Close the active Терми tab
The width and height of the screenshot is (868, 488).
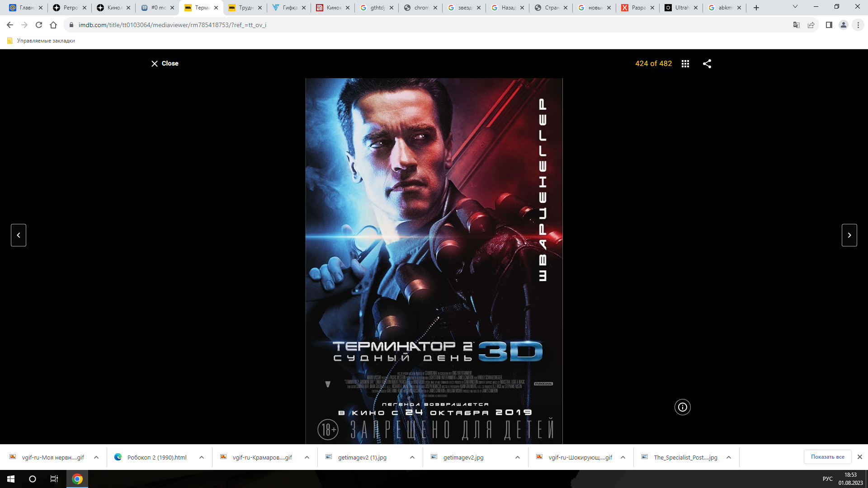tap(216, 8)
